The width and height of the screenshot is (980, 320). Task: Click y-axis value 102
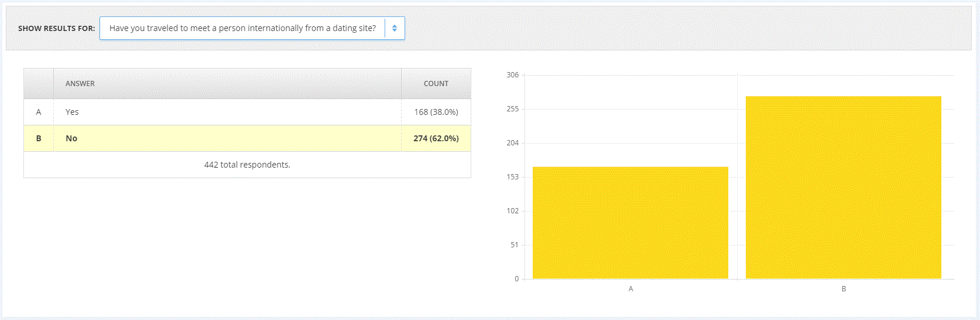click(x=513, y=211)
